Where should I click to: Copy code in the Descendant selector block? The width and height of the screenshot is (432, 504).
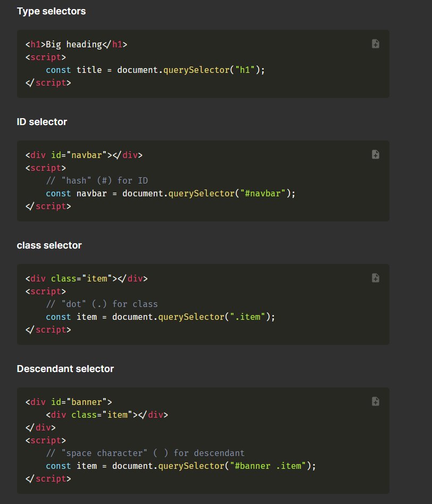[x=376, y=401]
